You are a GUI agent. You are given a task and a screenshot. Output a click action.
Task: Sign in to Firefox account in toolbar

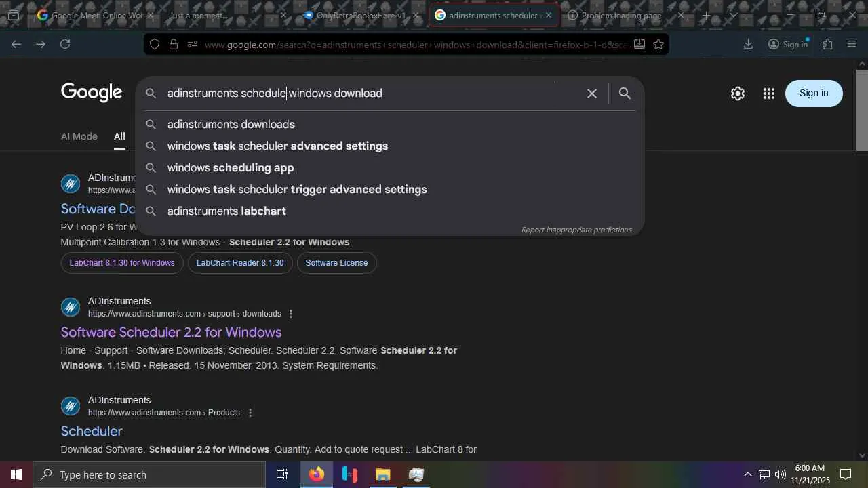[787, 44]
